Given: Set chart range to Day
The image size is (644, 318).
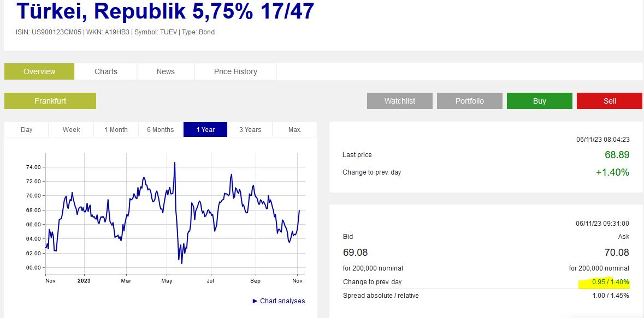Looking at the screenshot, I should 26,130.
